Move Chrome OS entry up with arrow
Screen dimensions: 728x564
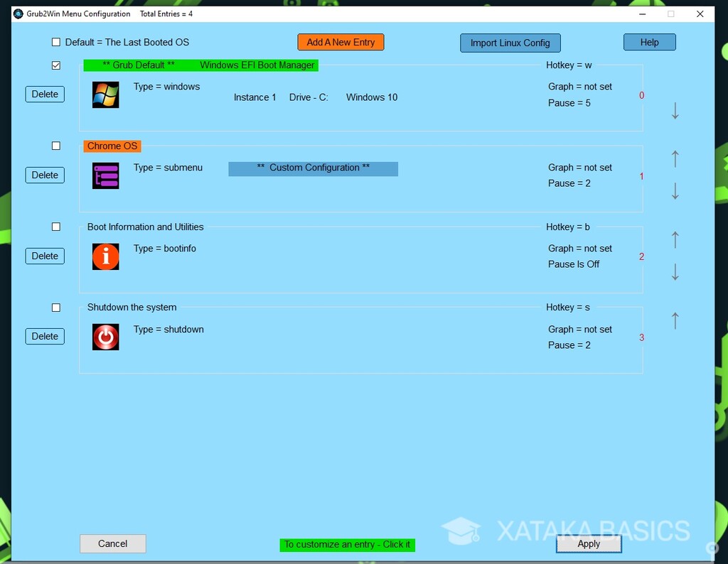(675, 159)
